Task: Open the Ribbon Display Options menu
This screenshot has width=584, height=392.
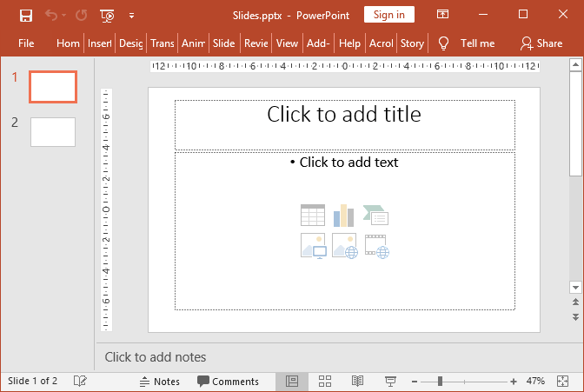Action: click(x=443, y=15)
